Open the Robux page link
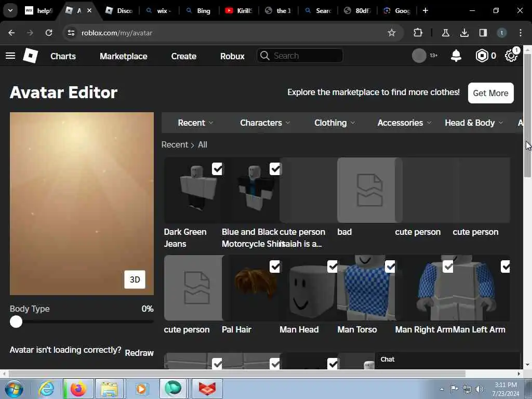Screen dimensions: 532x399 click(232, 56)
